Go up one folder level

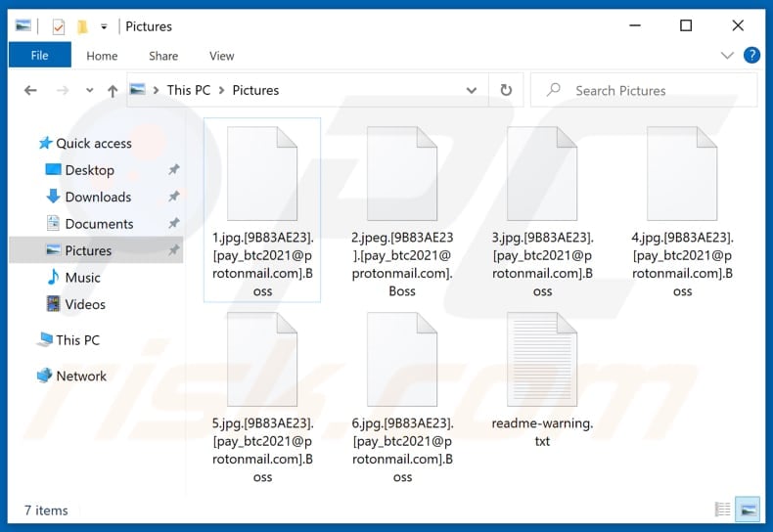click(x=113, y=91)
